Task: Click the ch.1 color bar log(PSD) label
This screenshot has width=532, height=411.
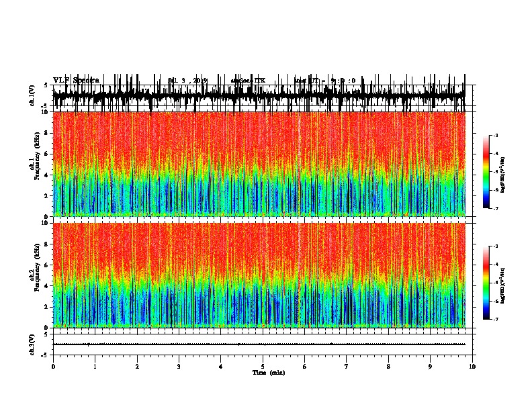Action: [x=502, y=175]
